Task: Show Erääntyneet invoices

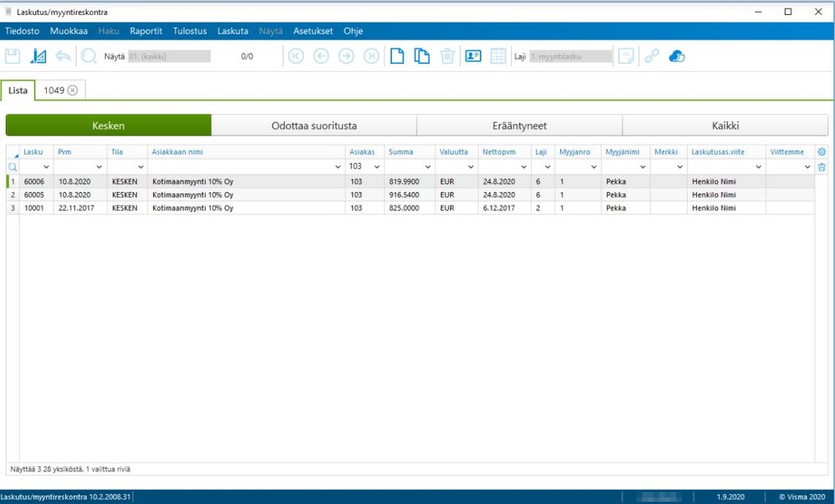Action: pos(519,125)
